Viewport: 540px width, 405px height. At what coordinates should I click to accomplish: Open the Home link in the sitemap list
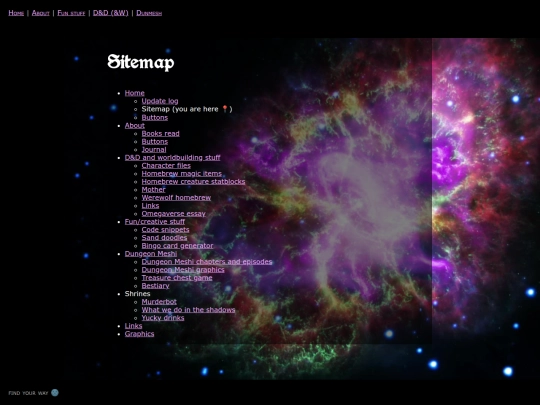tap(135, 93)
